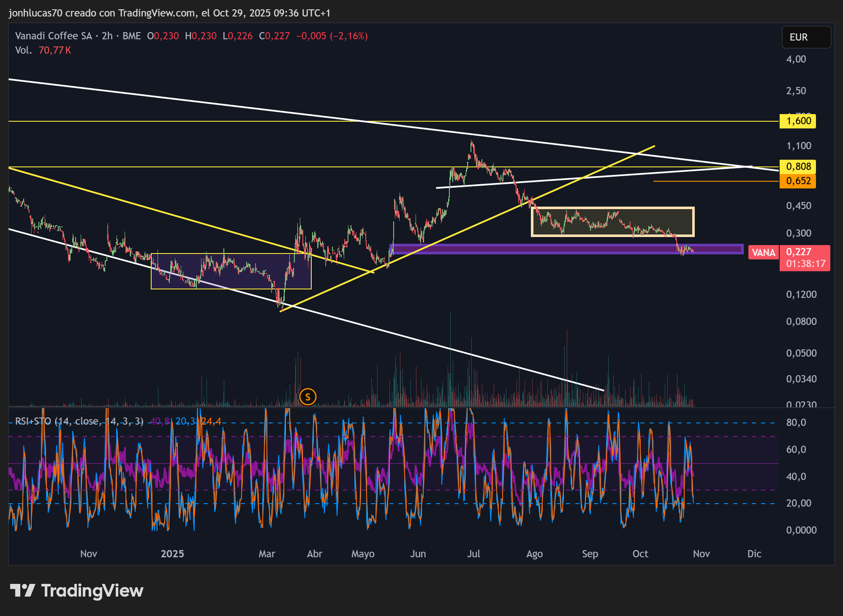The image size is (843, 616).
Task: Click the VANA symbol price tag
Action: tap(763, 253)
